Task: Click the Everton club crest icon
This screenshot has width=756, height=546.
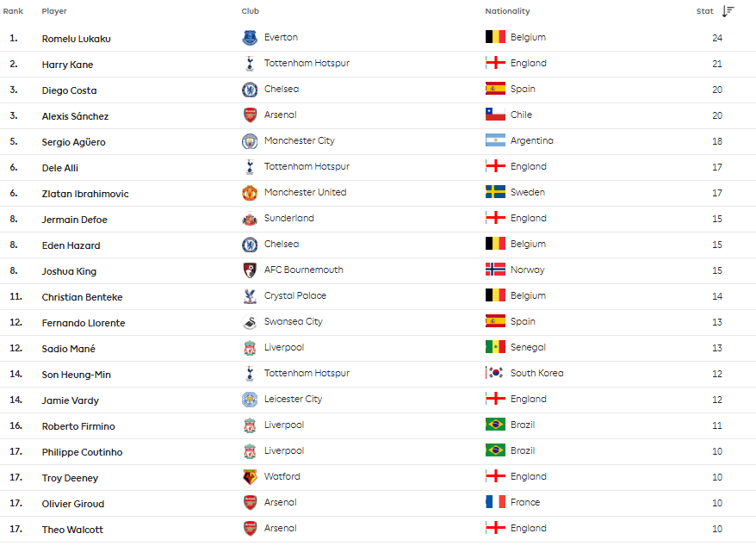Action: point(250,38)
